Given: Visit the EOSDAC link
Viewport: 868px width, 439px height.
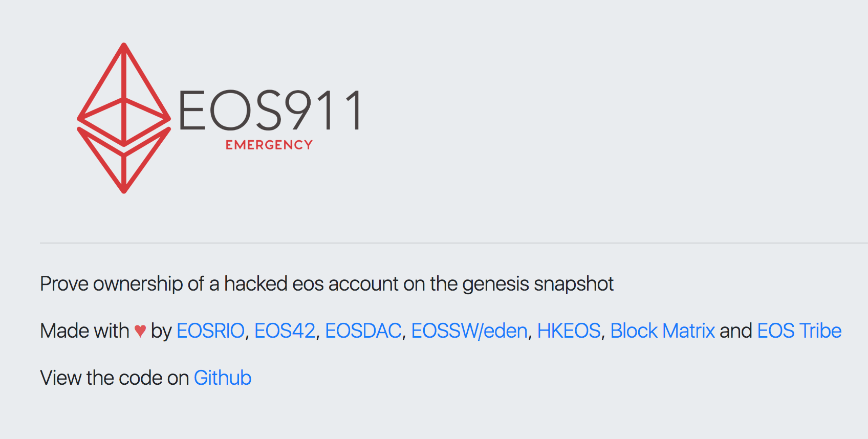Looking at the screenshot, I should point(363,331).
